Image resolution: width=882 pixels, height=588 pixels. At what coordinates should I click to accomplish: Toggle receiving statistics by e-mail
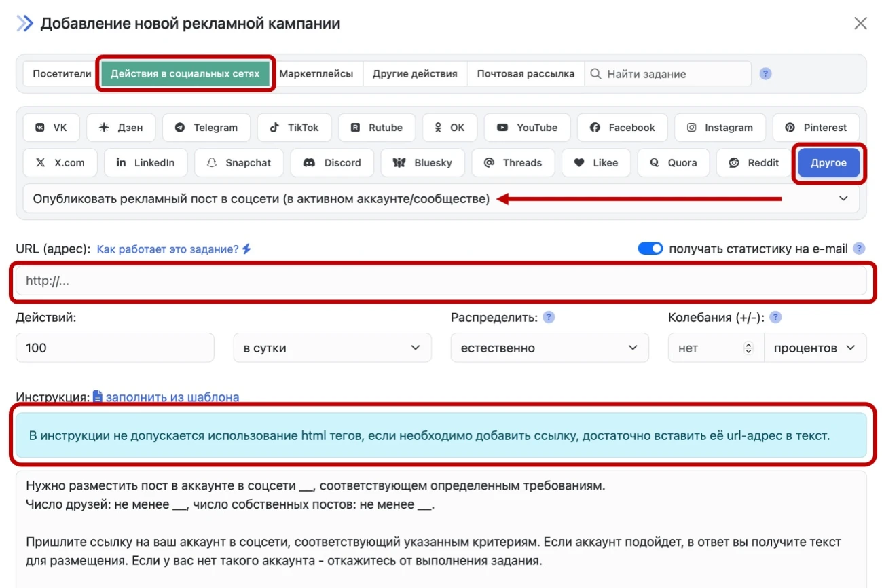650,249
